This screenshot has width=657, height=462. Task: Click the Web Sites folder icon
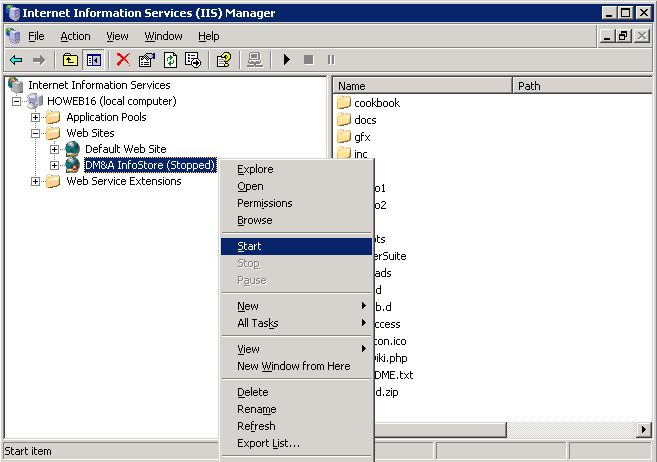coord(53,133)
